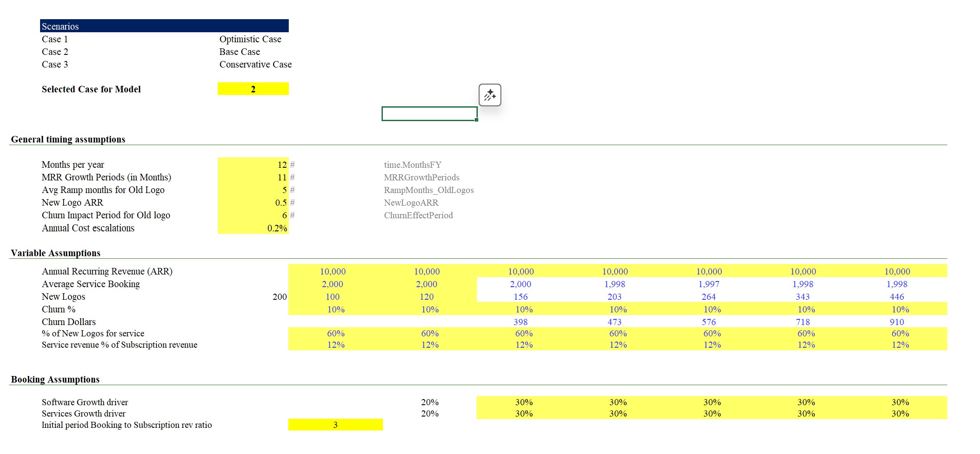Select the Base Case label for Case 2

[x=239, y=51]
